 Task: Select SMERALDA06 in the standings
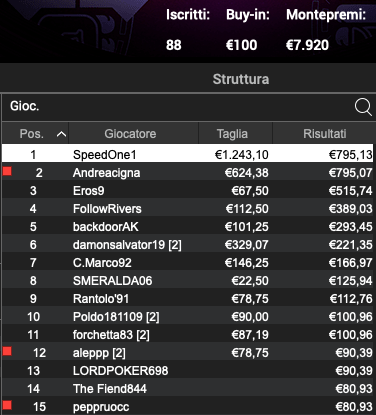[188, 281]
